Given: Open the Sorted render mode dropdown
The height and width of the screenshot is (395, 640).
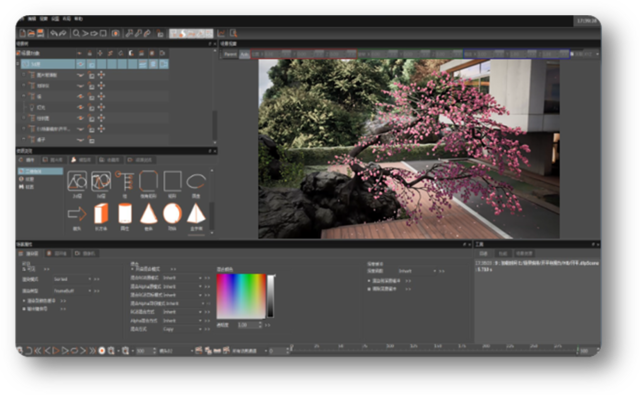Looking at the screenshot, I should pos(73,279).
